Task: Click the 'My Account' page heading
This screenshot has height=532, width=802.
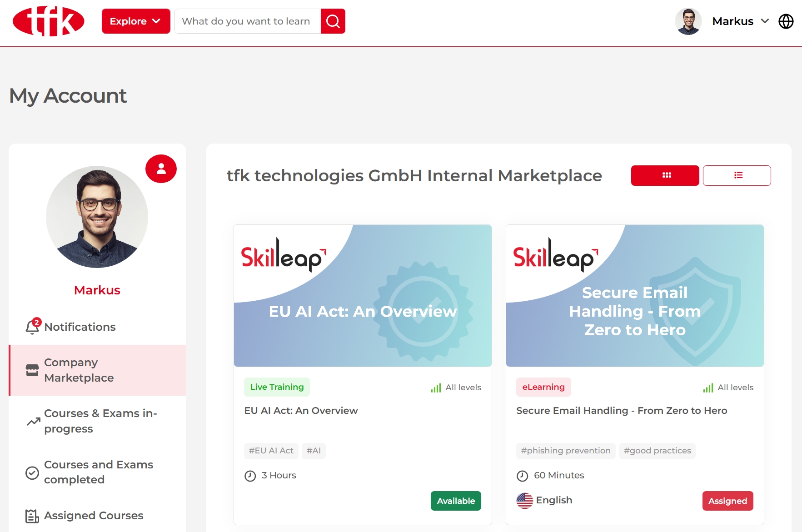Action: (x=68, y=96)
